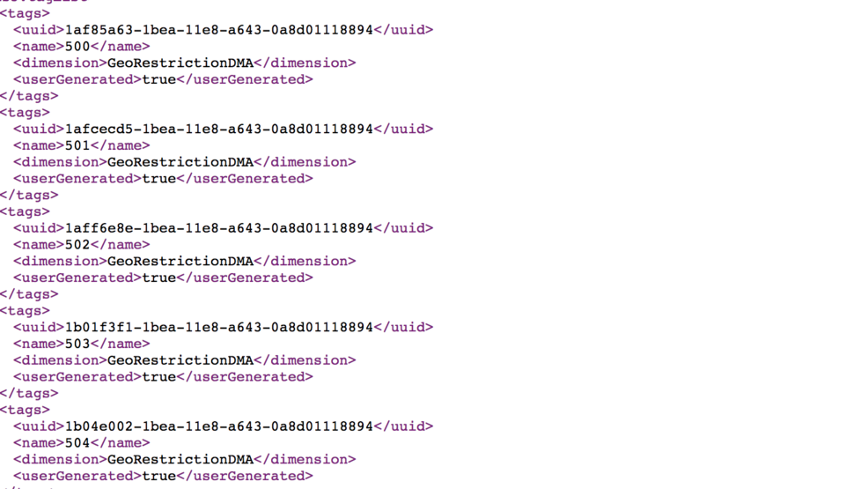
Task: Click GeoRestrictionDMA under name 503
Action: coord(180,360)
